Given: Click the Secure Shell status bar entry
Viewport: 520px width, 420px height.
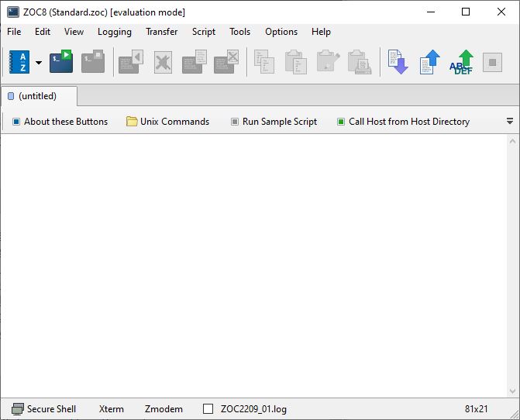Looking at the screenshot, I should [43, 409].
